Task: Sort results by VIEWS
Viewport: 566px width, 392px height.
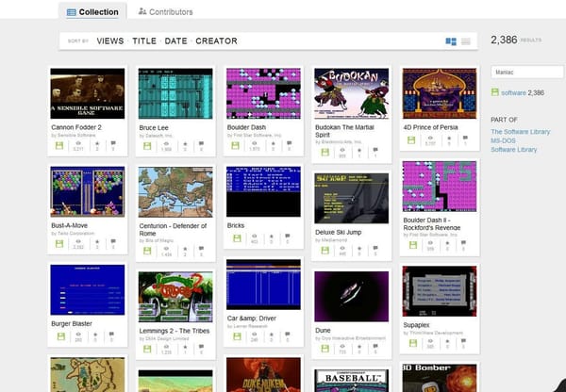Action: click(110, 41)
